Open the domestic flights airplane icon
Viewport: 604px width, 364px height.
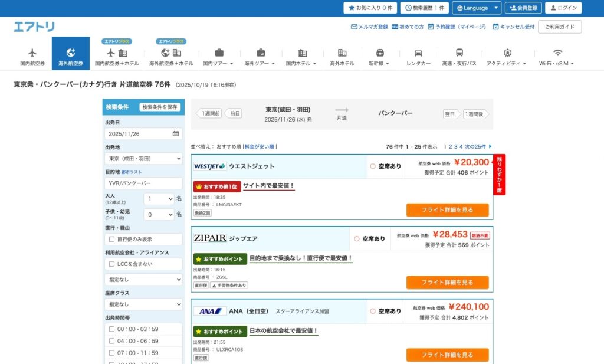tap(32, 53)
